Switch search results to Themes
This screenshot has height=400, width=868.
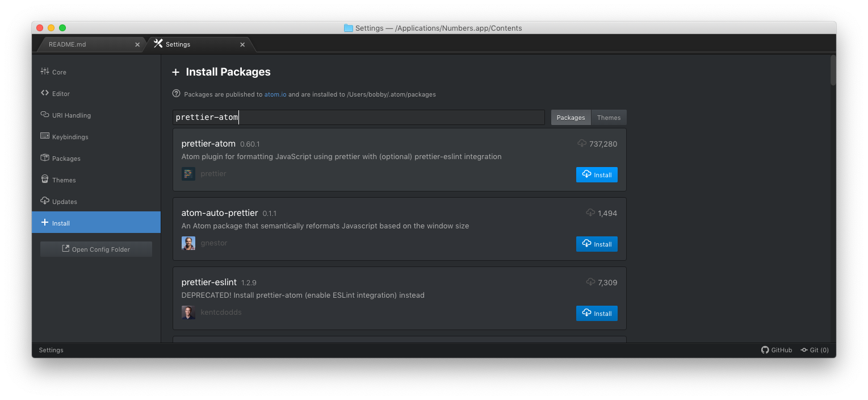tap(608, 117)
